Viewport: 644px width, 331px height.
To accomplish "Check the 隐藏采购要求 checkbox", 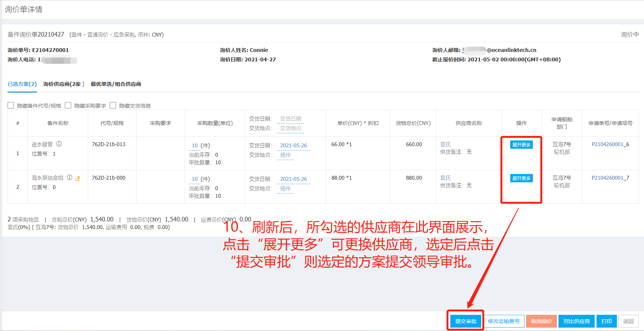I will click(x=68, y=105).
